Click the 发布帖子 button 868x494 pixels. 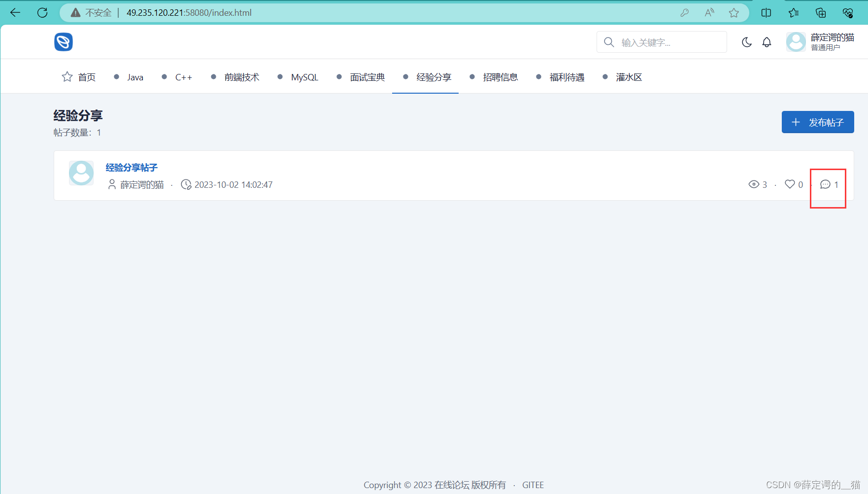click(818, 122)
